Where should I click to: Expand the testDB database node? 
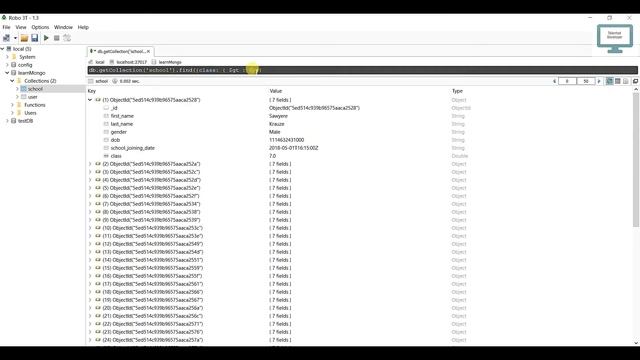(7, 121)
